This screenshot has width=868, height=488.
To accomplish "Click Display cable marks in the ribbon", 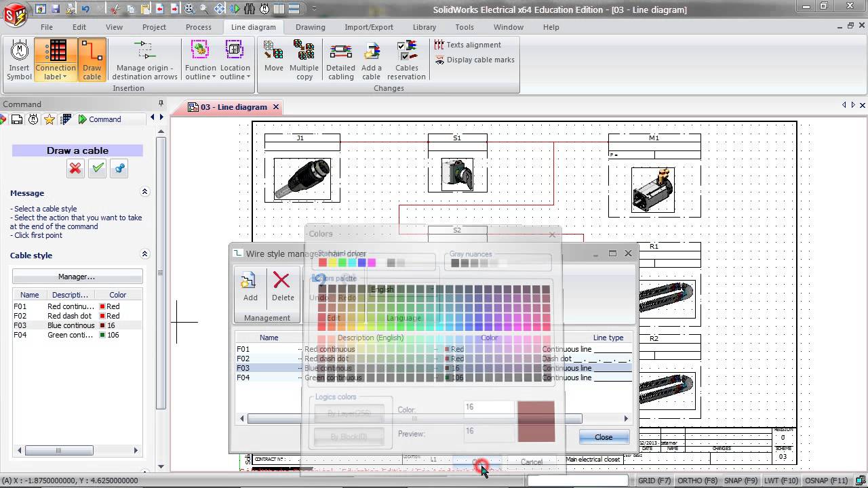I will [474, 60].
